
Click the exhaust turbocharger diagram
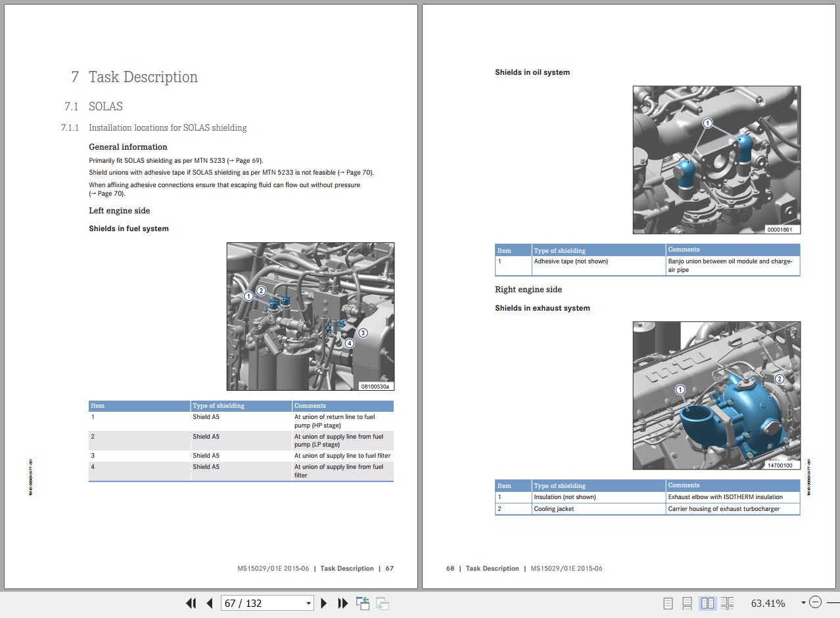pyautogui.click(x=716, y=395)
